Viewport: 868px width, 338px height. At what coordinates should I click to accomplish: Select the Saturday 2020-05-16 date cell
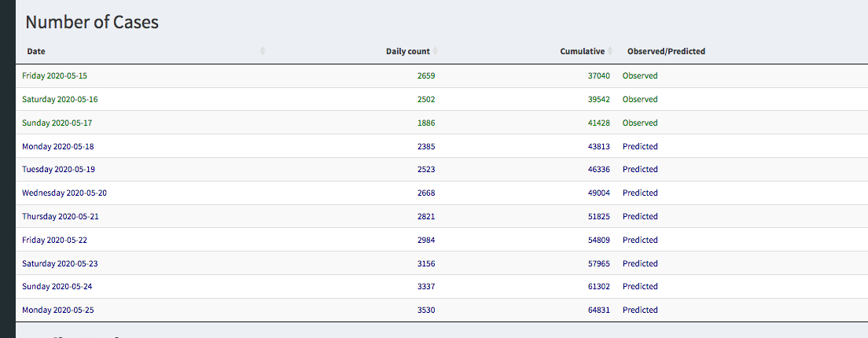[60, 100]
